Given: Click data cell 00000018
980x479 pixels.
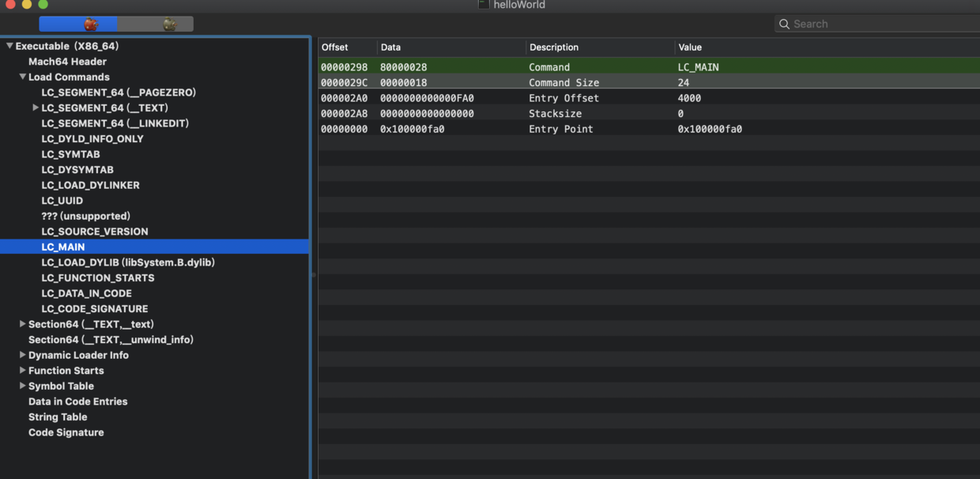Looking at the screenshot, I should tap(403, 82).
